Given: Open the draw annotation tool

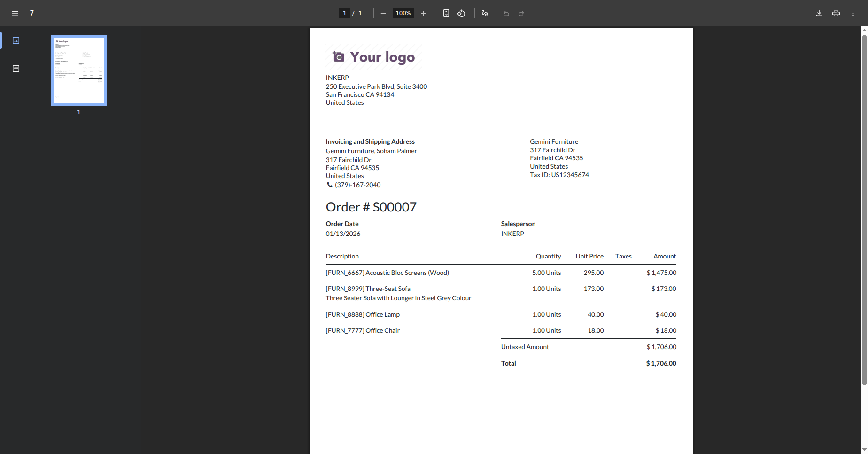Looking at the screenshot, I should click(485, 13).
